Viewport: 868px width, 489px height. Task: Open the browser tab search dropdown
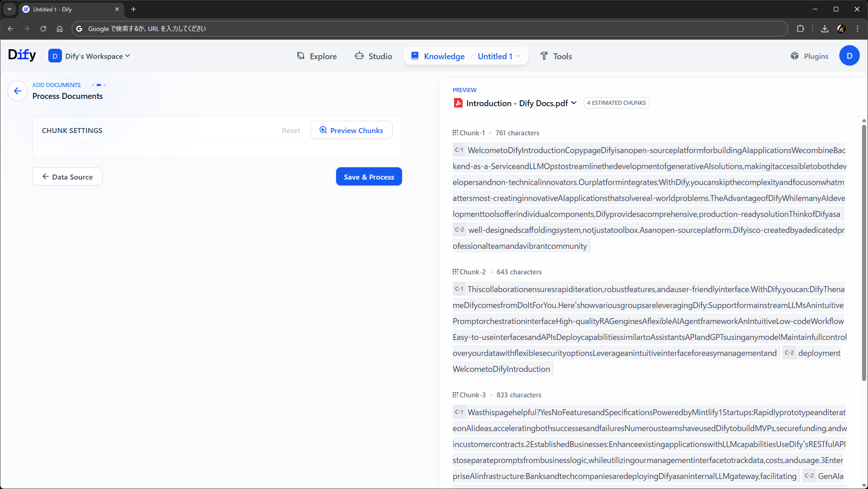9,9
